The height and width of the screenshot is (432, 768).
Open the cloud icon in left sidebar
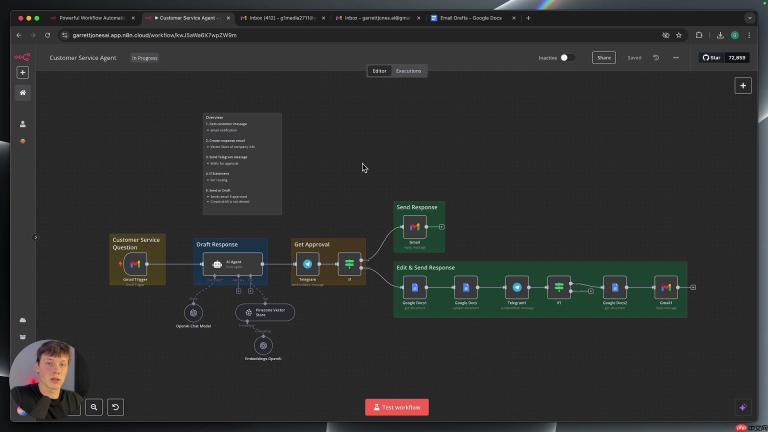click(x=23, y=320)
